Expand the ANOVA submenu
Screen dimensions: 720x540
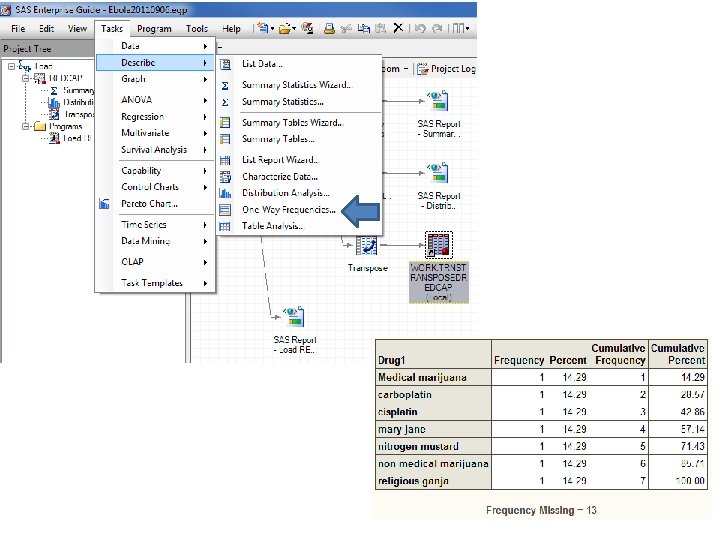pos(155,100)
